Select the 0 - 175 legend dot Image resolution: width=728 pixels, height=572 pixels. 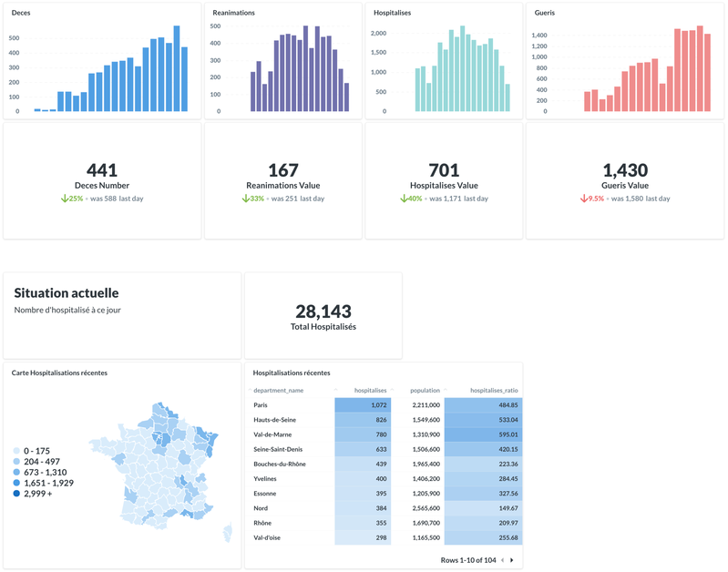(x=17, y=451)
